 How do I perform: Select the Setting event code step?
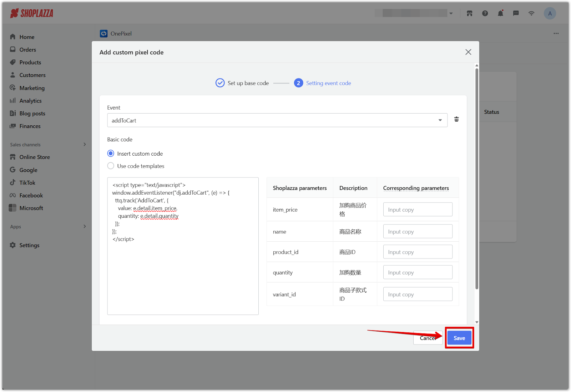coord(323,83)
